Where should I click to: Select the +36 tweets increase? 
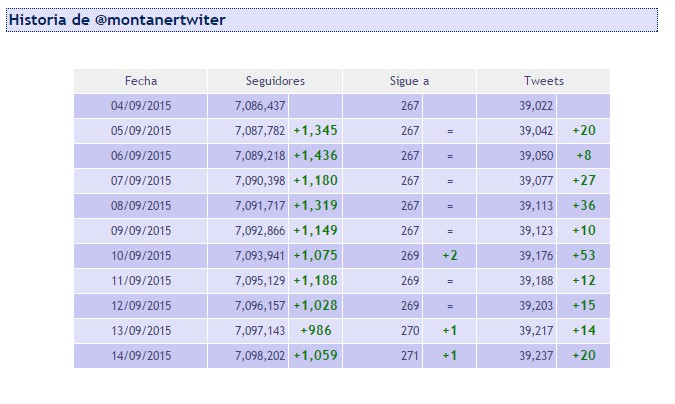coord(583,206)
